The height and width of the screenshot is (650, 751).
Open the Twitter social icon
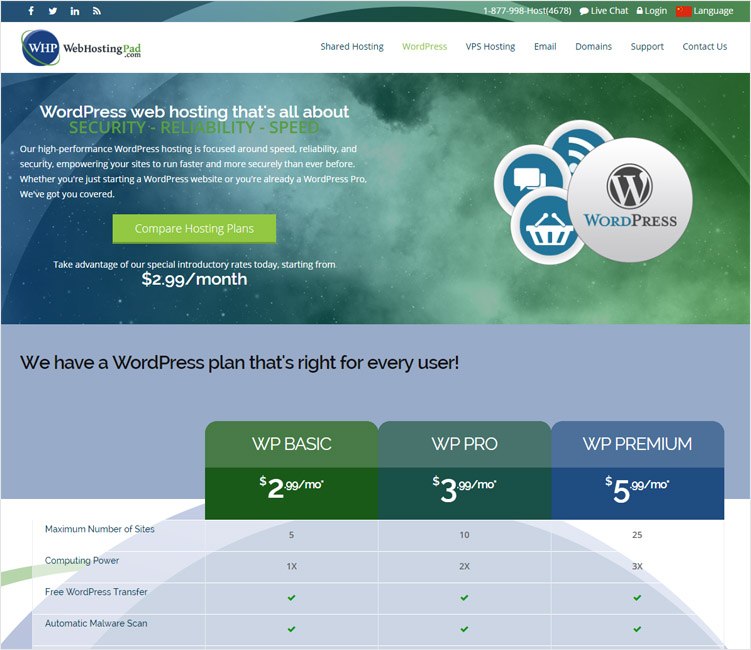pyautogui.click(x=53, y=11)
